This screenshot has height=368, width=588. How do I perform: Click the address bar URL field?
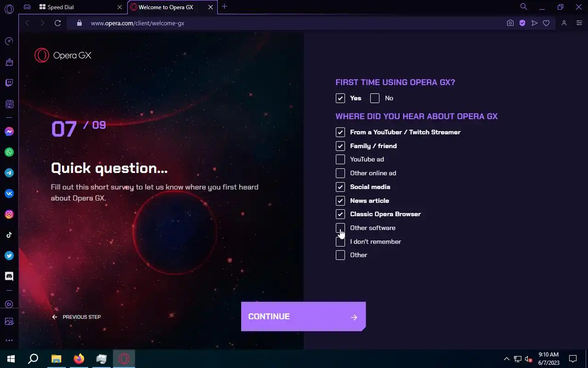[x=287, y=23]
